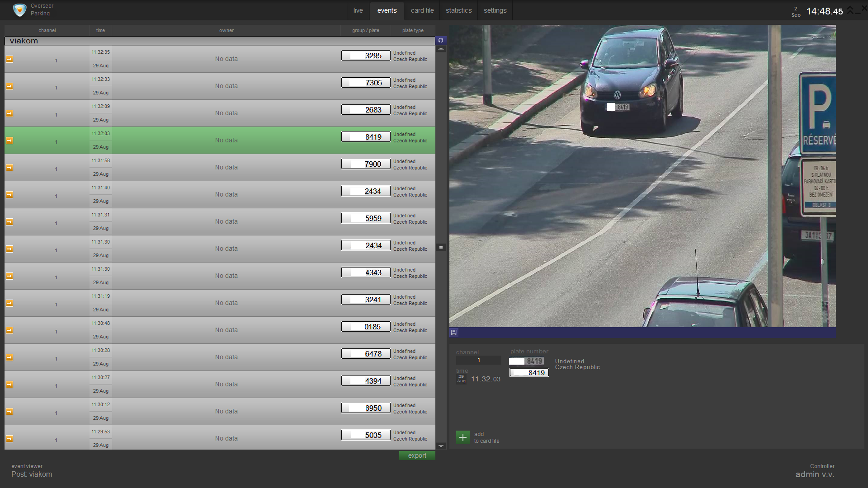Select plate 5959 in the list
The width and height of the screenshot is (868, 488).
coord(366,218)
